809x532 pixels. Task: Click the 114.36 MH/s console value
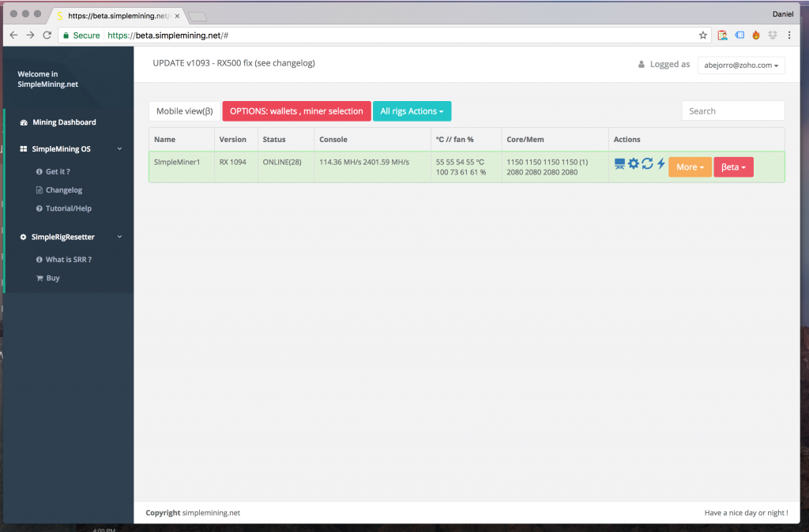point(340,162)
